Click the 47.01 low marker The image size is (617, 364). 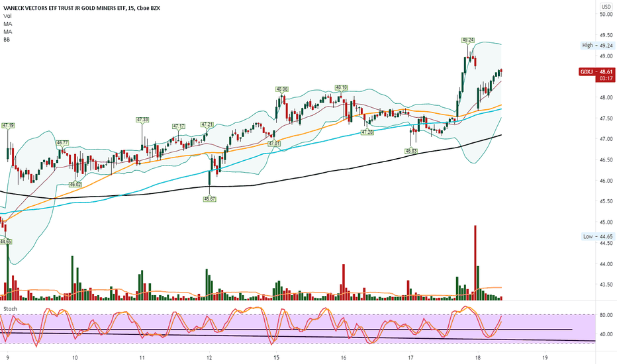pos(274,144)
